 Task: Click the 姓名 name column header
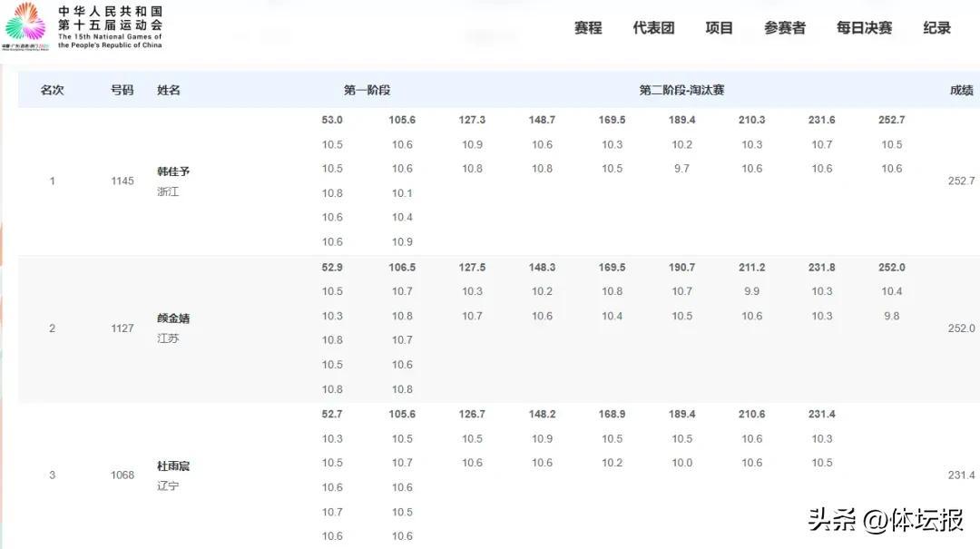[x=169, y=90]
